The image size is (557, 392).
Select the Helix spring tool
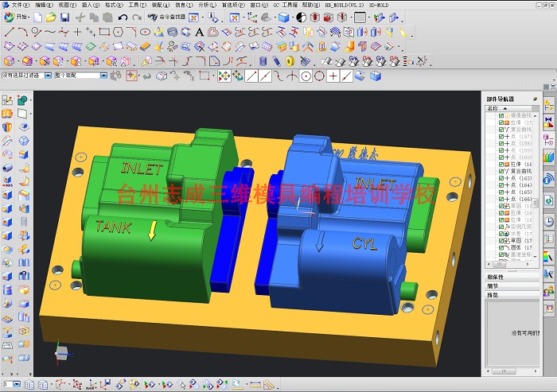(x=173, y=33)
